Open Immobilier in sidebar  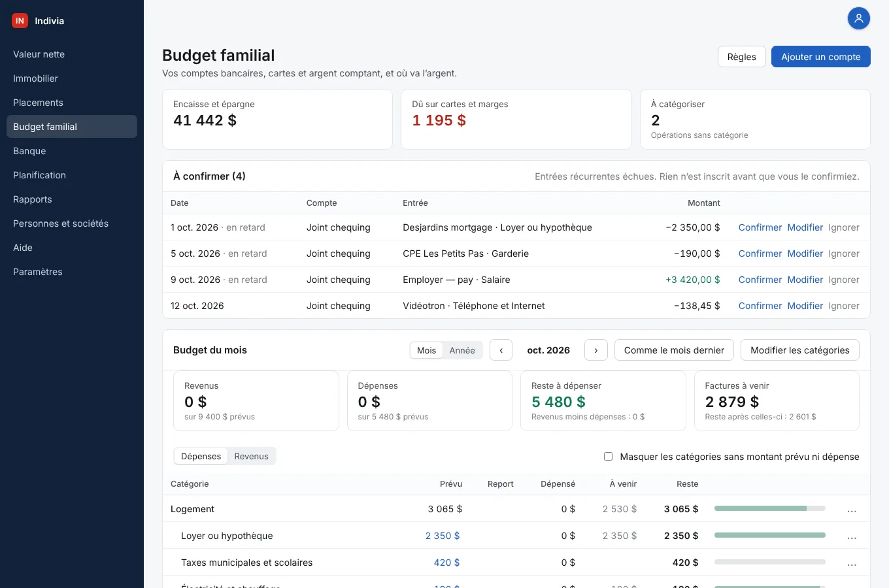pos(72,78)
